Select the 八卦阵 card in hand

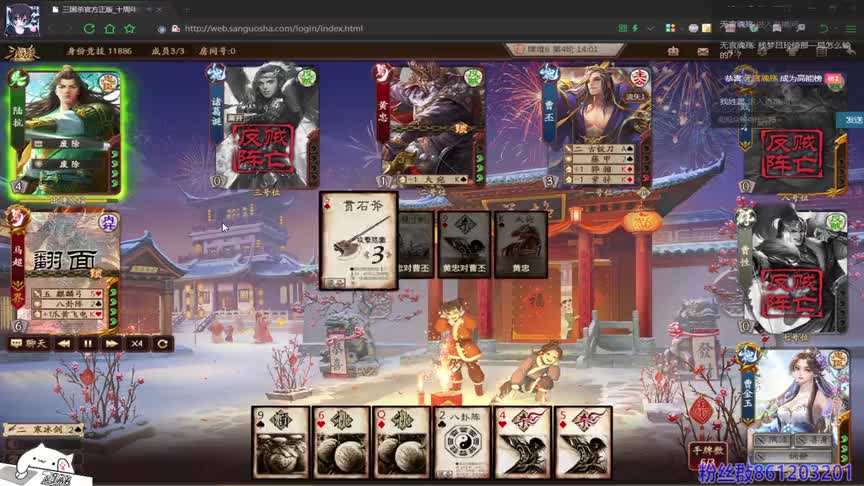point(462,441)
